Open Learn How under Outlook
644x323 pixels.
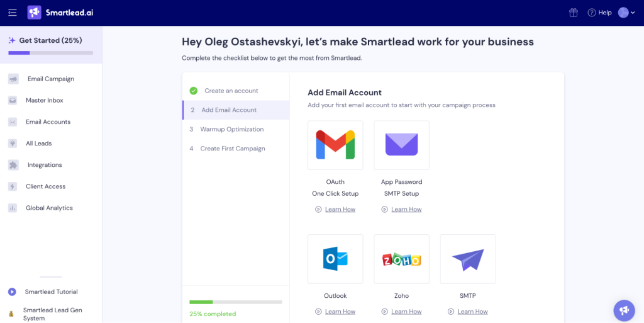(x=340, y=312)
